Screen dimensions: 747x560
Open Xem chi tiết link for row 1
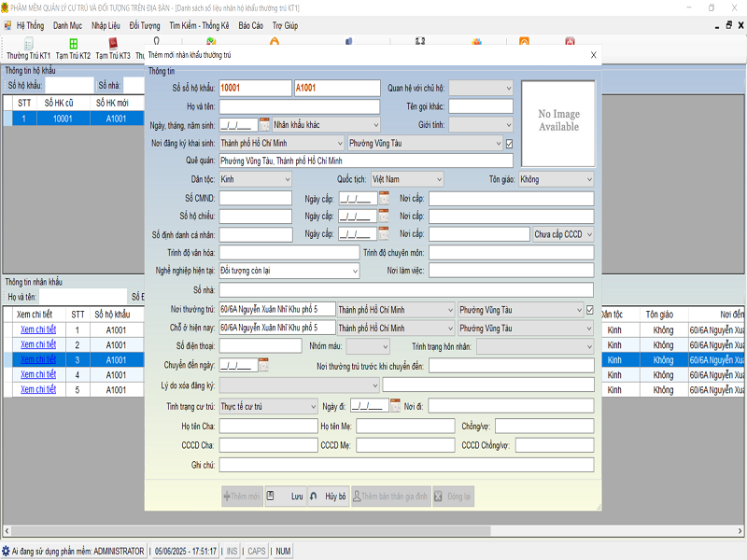[x=38, y=329]
